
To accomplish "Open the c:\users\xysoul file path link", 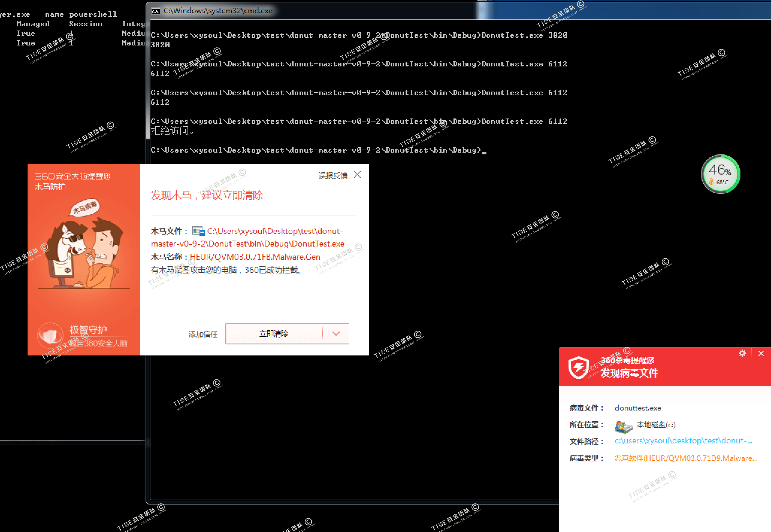I will tap(683, 441).
